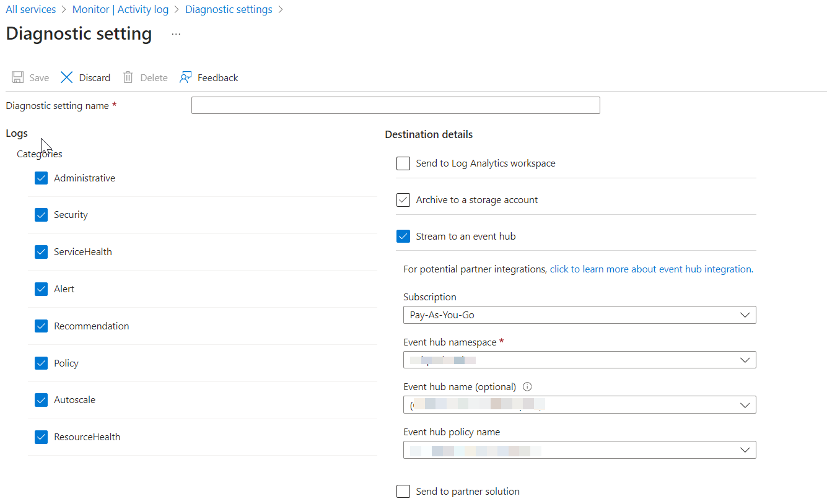The image size is (827, 504).
Task: Focus the Diagnostic setting name field
Action: pyautogui.click(x=396, y=105)
